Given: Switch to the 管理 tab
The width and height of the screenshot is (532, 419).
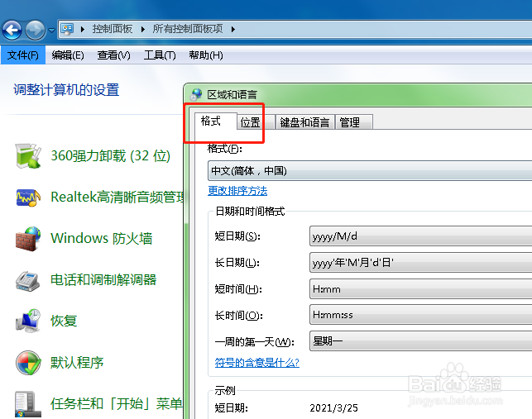Looking at the screenshot, I should [x=354, y=122].
